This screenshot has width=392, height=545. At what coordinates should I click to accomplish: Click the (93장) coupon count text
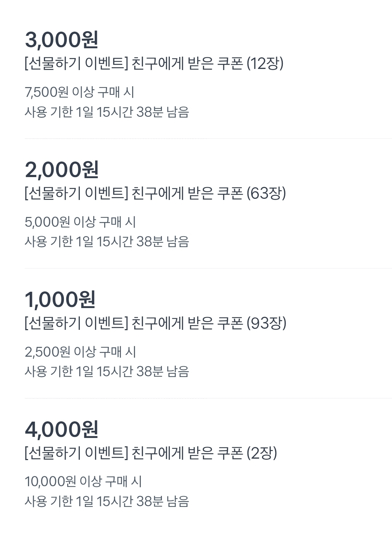(266, 323)
